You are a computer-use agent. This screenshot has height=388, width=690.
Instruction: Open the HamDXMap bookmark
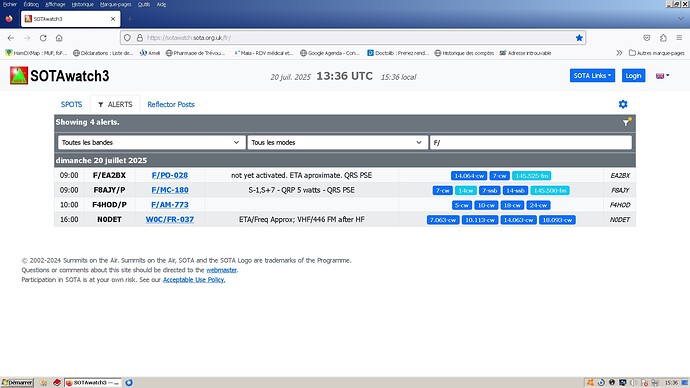(x=36, y=53)
